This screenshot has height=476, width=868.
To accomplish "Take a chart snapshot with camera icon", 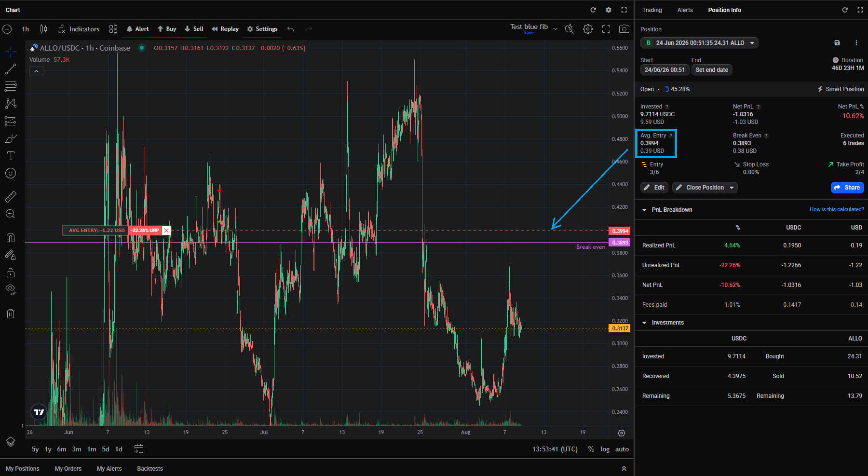I will [x=624, y=29].
